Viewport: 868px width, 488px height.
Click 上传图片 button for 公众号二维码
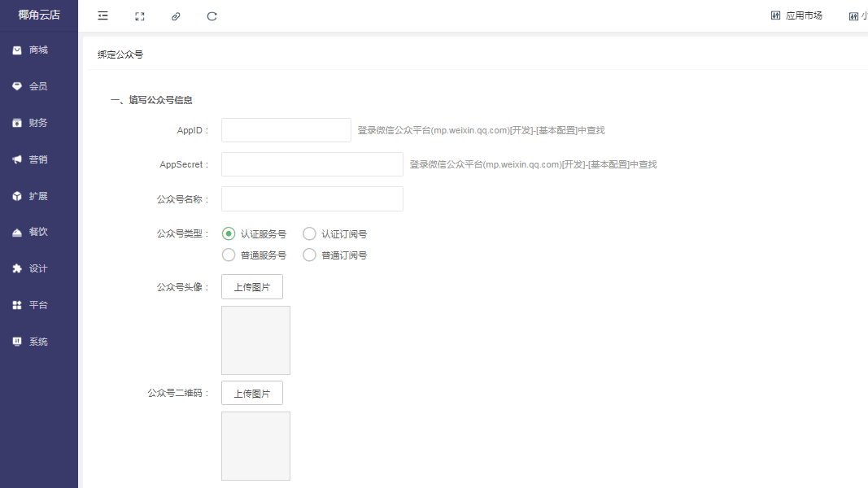[252, 393]
